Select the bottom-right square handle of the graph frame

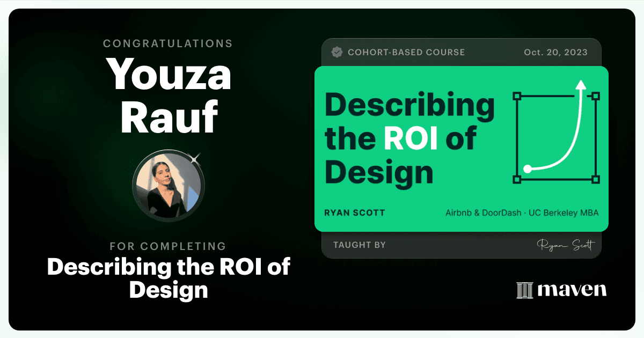pos(595,179)
